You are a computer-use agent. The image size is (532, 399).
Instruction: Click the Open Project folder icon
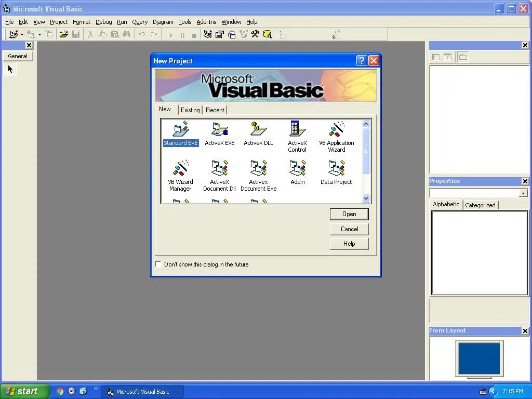click(63, 34)
